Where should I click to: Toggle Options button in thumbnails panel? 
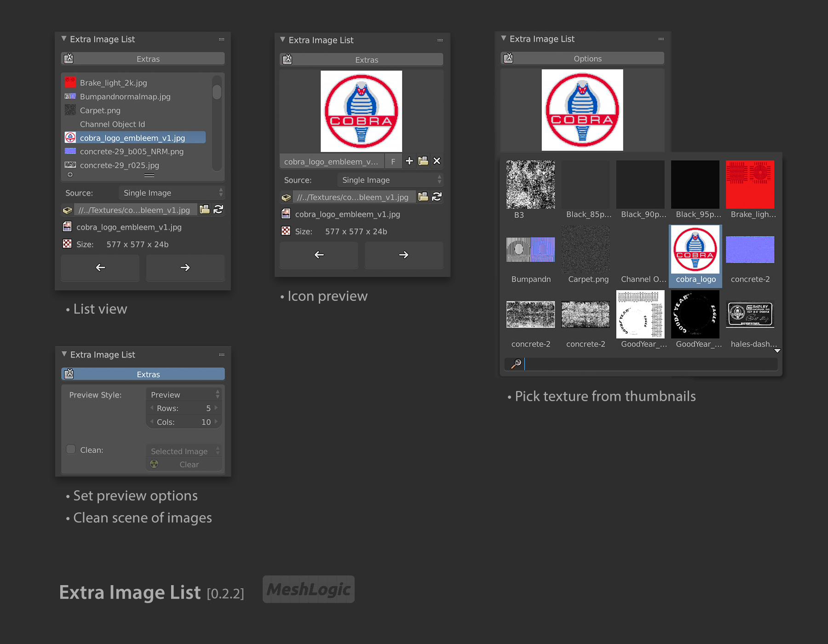582,58
